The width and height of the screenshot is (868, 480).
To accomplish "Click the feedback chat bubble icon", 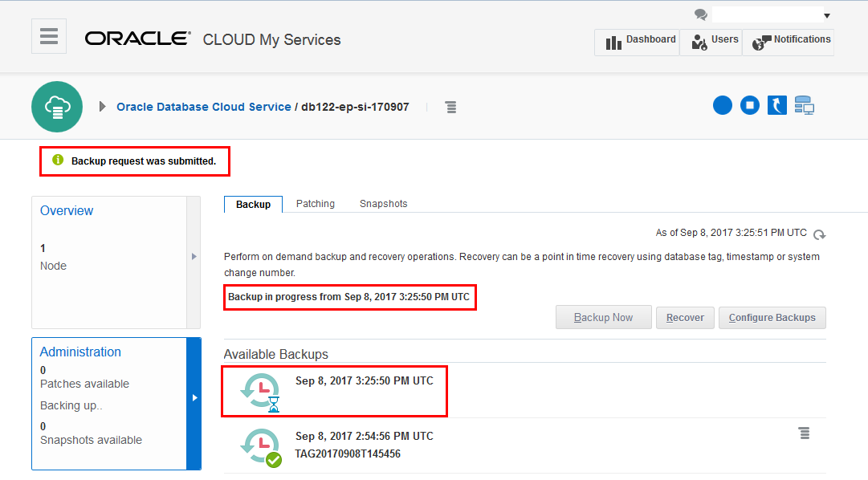I will point(701,14).
